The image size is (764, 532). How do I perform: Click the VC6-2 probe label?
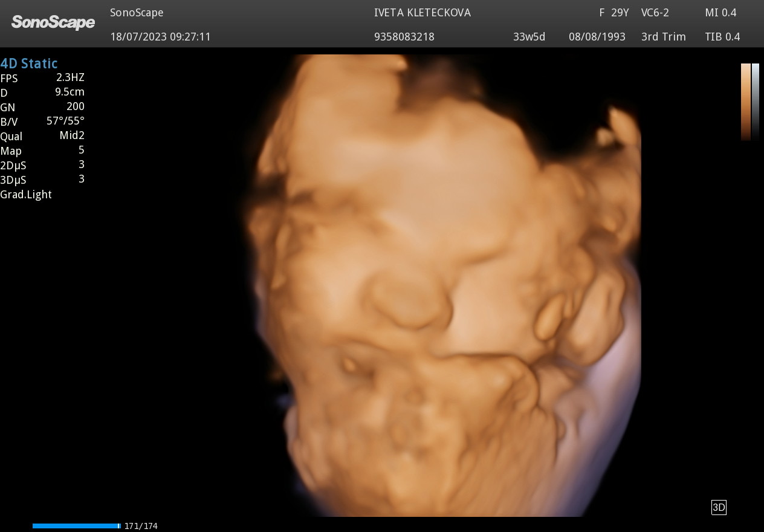(655, 13)
